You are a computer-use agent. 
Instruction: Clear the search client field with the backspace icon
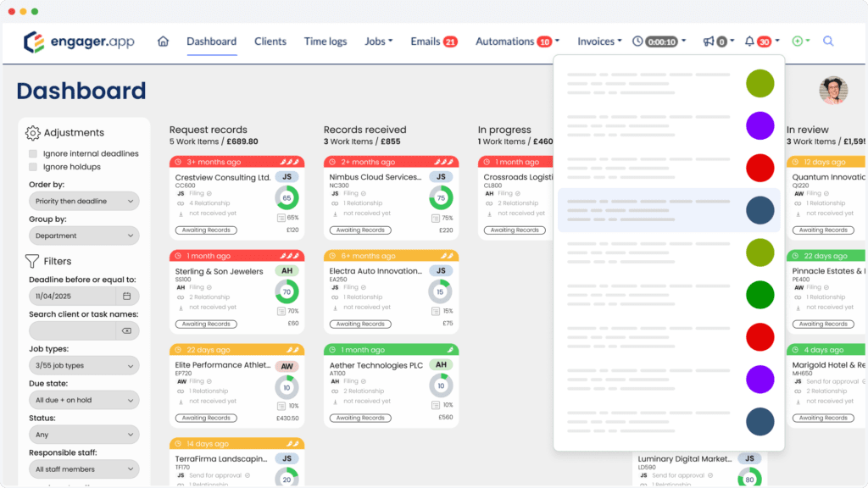click(x=127, y=331)
